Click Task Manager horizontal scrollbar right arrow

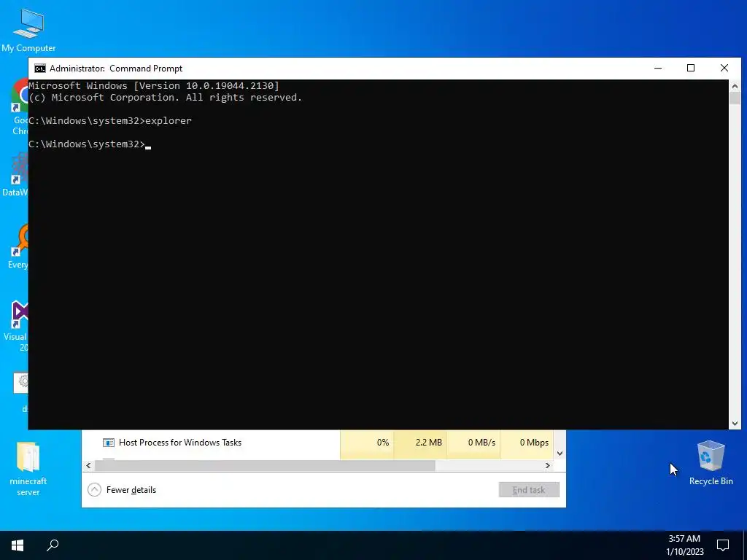[x=548, y=466]
